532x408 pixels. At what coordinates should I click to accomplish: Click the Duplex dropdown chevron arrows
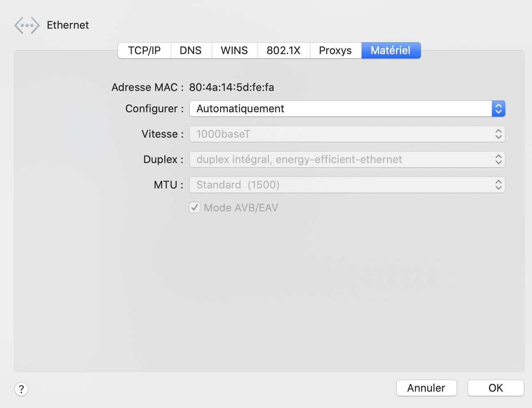498,159
